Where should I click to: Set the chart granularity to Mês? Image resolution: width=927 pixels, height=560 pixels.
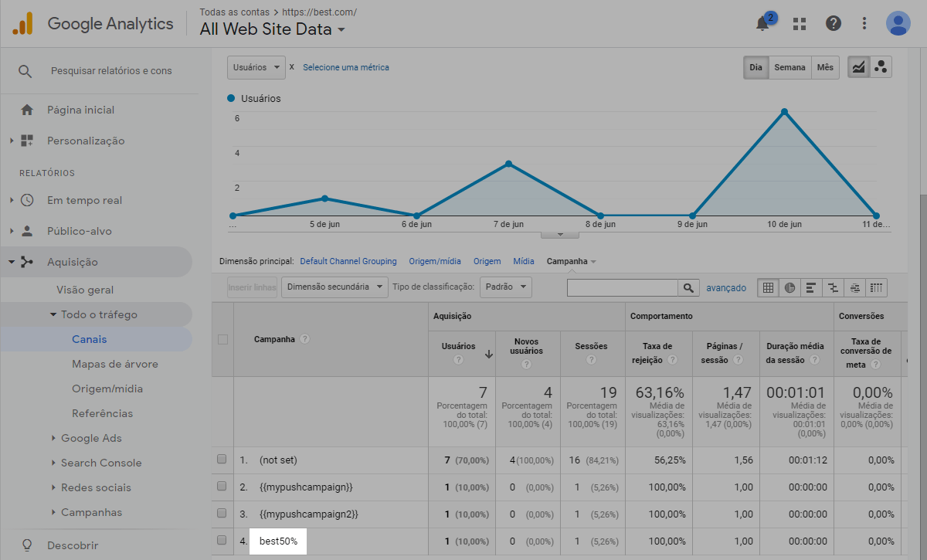pos(825,67)
